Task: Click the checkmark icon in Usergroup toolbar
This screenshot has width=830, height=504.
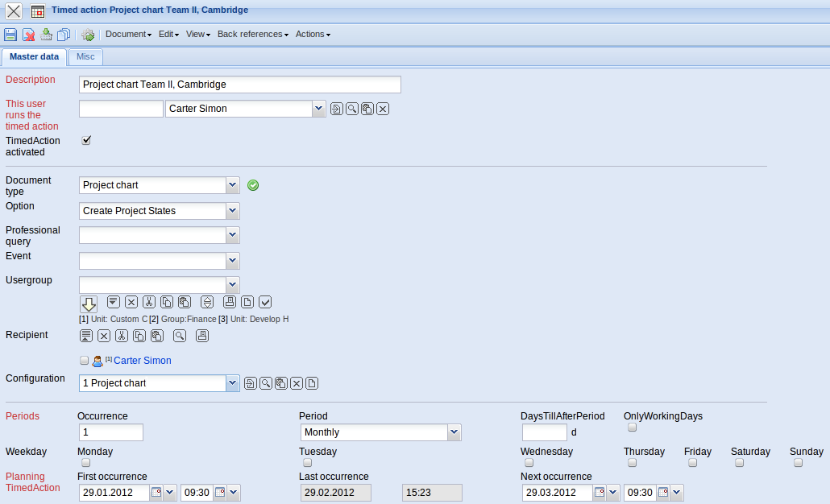Action: click(x=265, y=302)
